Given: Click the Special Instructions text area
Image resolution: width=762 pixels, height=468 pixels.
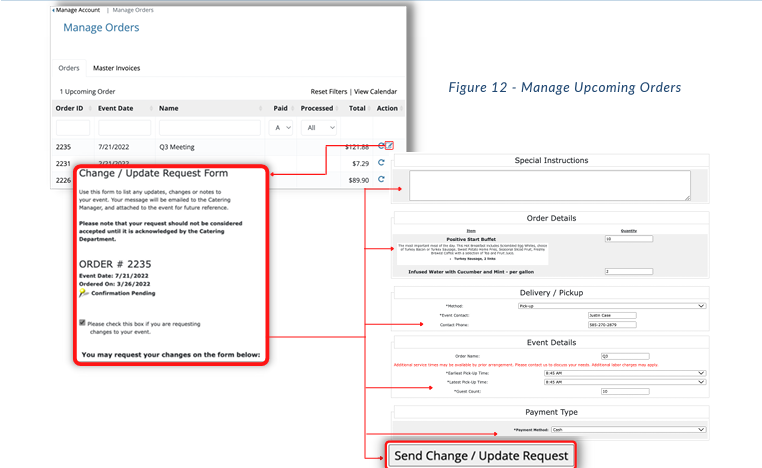Looking at the screenshot, I should [550, 185].
